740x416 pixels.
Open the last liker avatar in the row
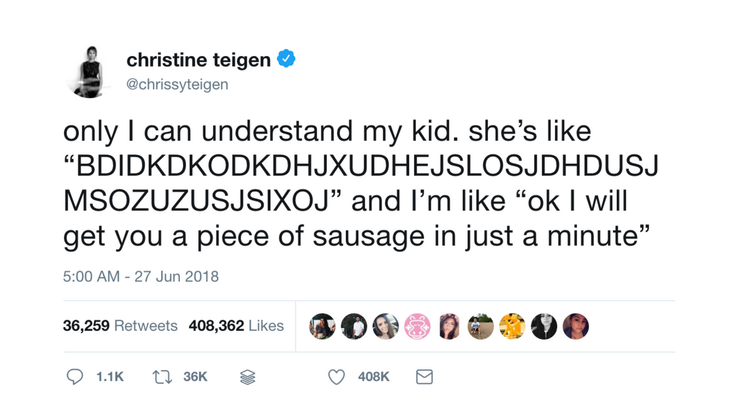[576, 326]
